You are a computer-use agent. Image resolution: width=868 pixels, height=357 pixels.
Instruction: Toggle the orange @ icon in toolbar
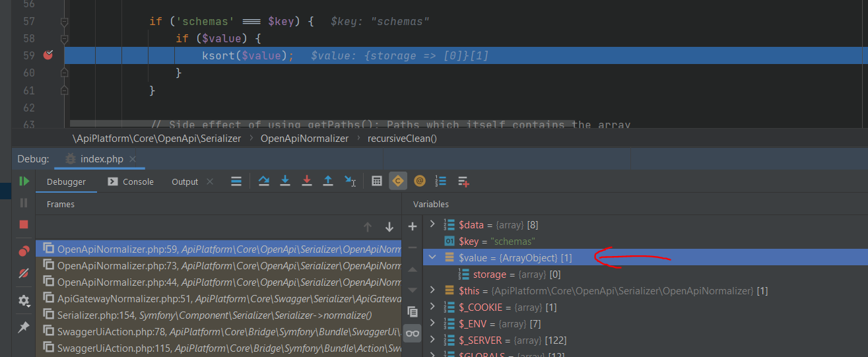(x=420, y=181)
